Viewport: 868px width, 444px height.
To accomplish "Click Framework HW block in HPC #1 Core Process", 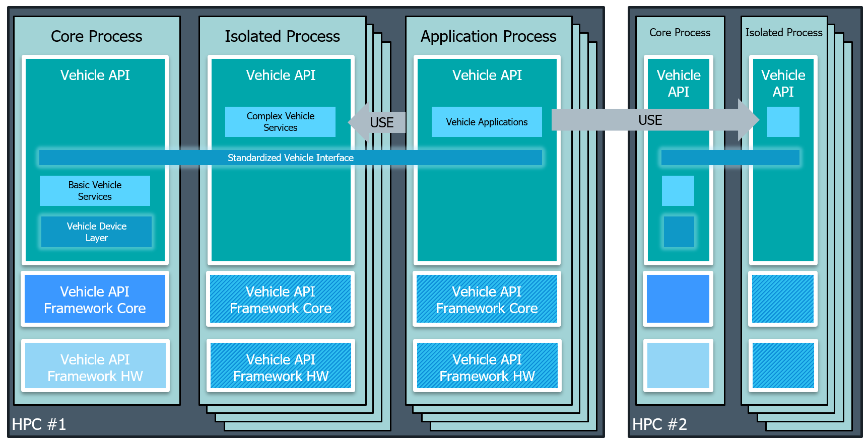I will tap(95, 367).
